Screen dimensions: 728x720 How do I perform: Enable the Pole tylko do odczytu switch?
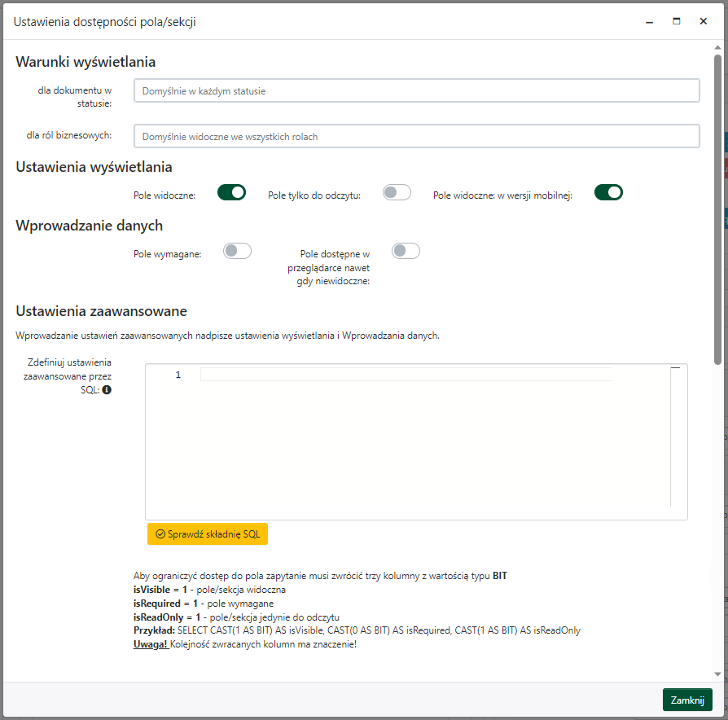397,192
